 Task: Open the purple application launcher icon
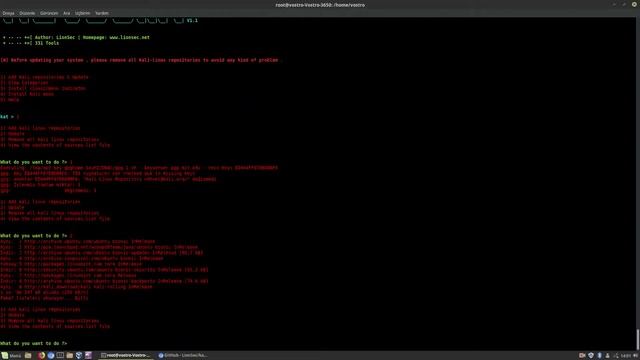pos(88,356)
